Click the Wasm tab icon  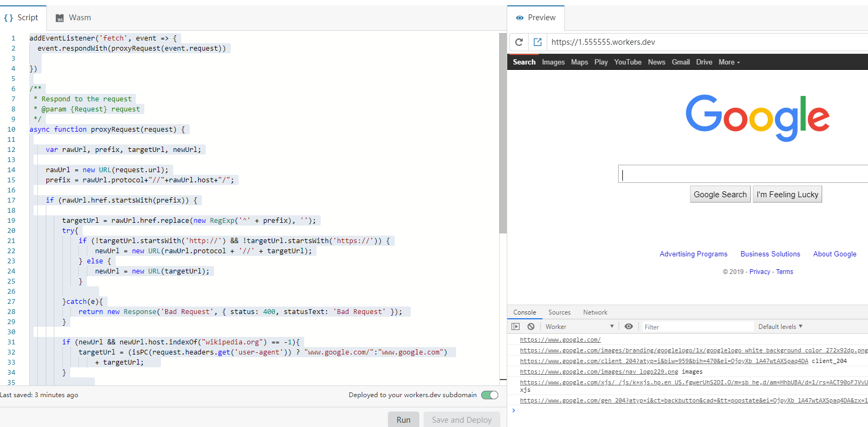60,18
